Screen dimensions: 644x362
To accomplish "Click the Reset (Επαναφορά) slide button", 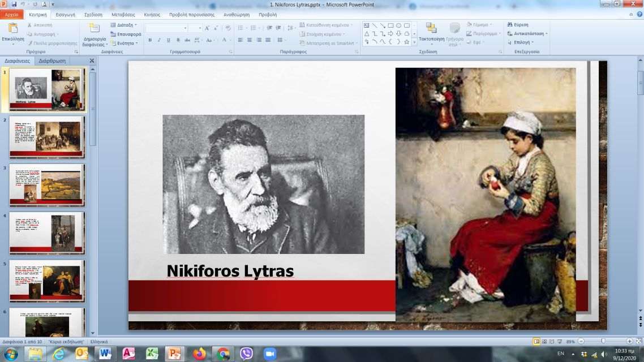I will click(126, 34).
